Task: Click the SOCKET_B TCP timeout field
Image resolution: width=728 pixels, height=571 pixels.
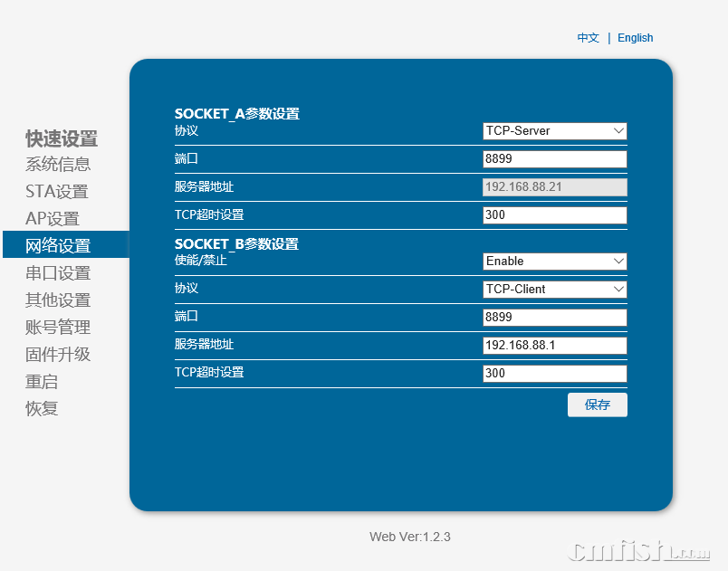Action: pos(554,374)
